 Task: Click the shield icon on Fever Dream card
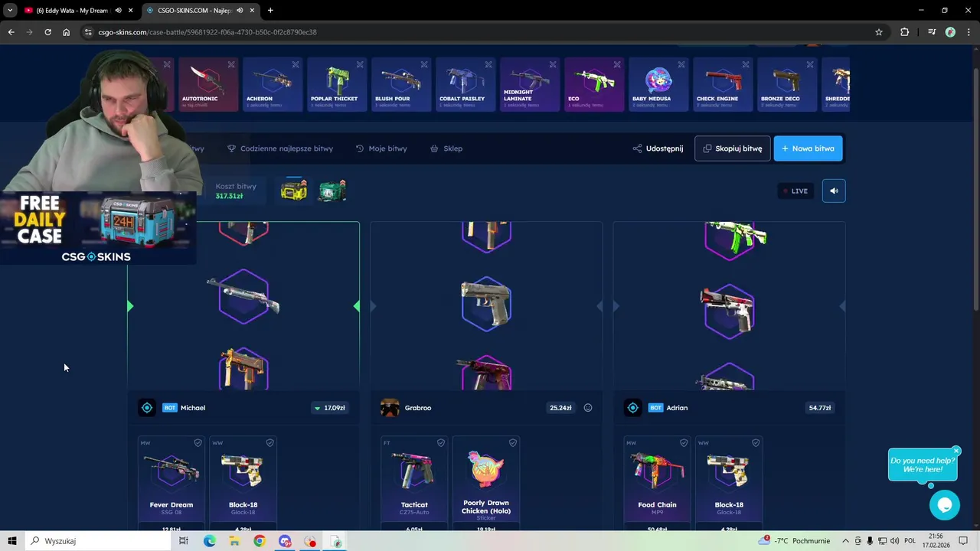click(198, 442)
